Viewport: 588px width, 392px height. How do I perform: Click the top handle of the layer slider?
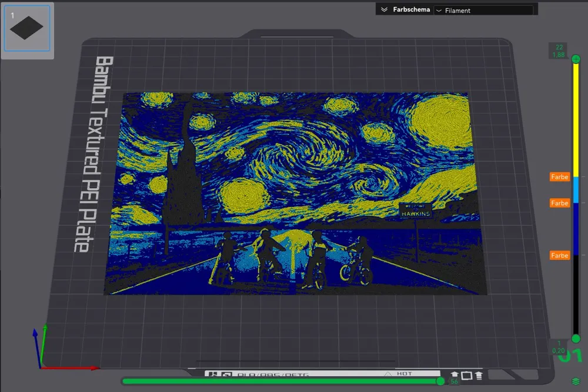tap(576, 59)
